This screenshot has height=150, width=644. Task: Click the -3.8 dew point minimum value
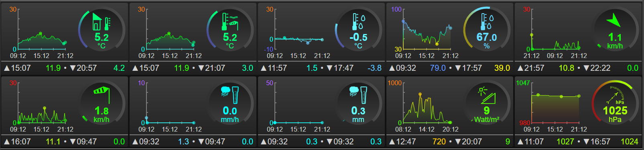tap(374, 68)
